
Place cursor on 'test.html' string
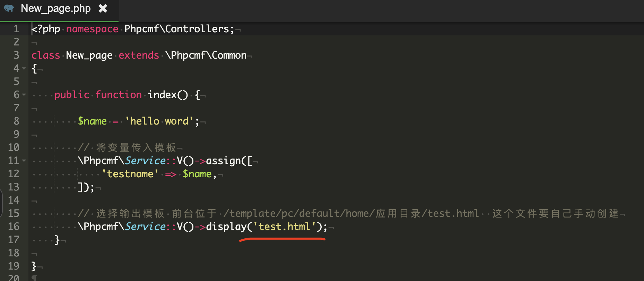click(x=284, y=227)
